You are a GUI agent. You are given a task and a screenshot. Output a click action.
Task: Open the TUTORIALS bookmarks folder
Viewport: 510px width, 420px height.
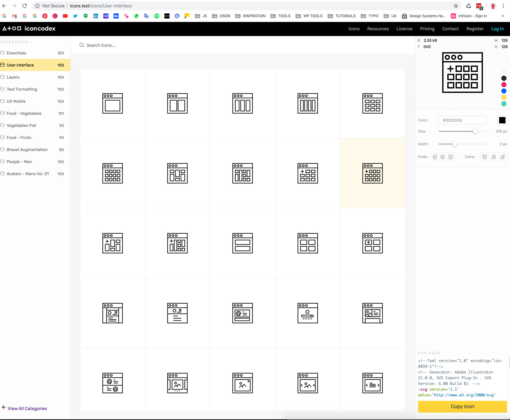(x=341, y=16)
